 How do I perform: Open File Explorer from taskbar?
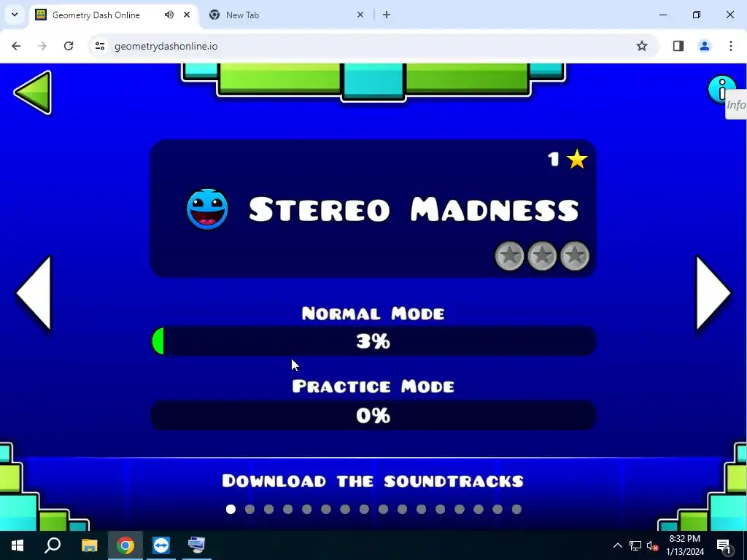coord(89,545)
